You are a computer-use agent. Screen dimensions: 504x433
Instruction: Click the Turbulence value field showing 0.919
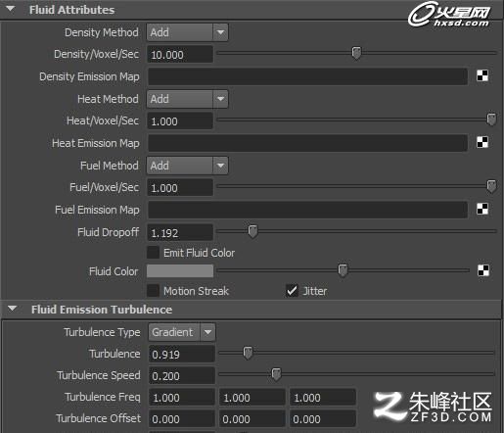pos(182,355)
